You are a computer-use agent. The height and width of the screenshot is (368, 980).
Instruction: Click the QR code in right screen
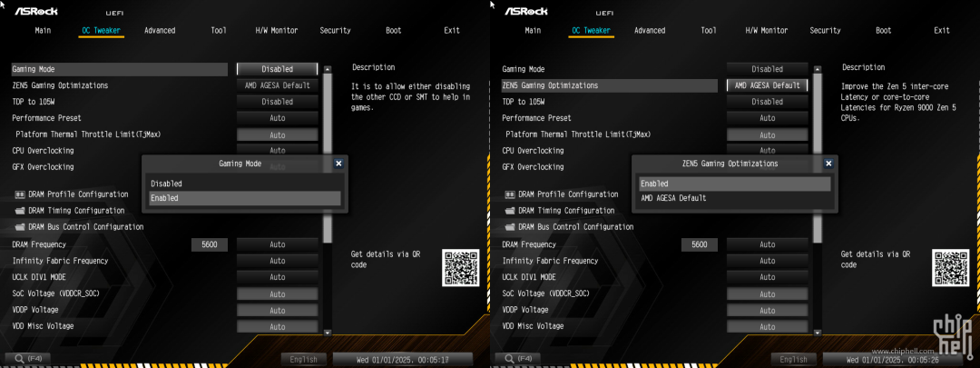(951, 268)
